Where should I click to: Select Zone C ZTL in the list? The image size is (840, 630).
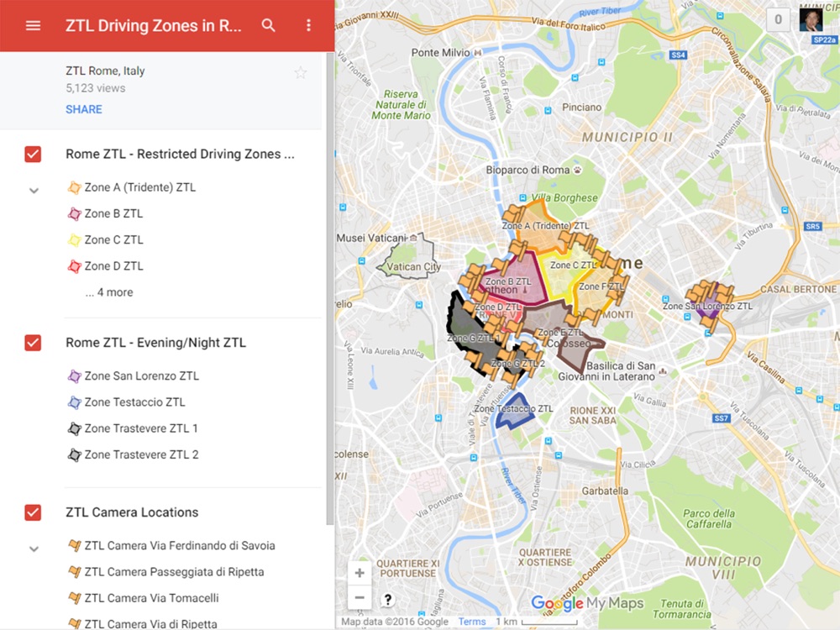point(113,240)
